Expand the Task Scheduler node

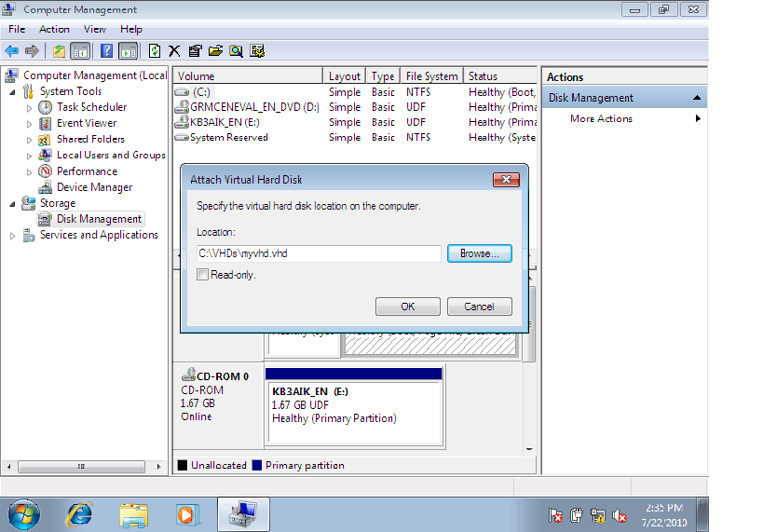click(29, 108)
